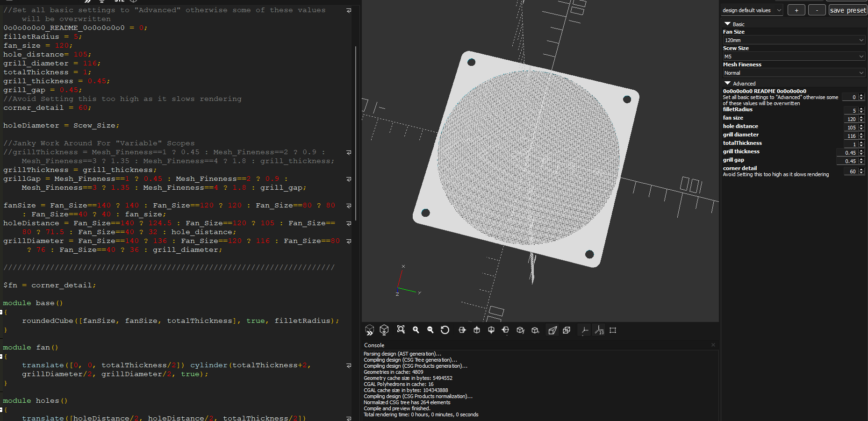Collapse the Basic parameter group
868x421 pixels.
(x=727, y=24)
